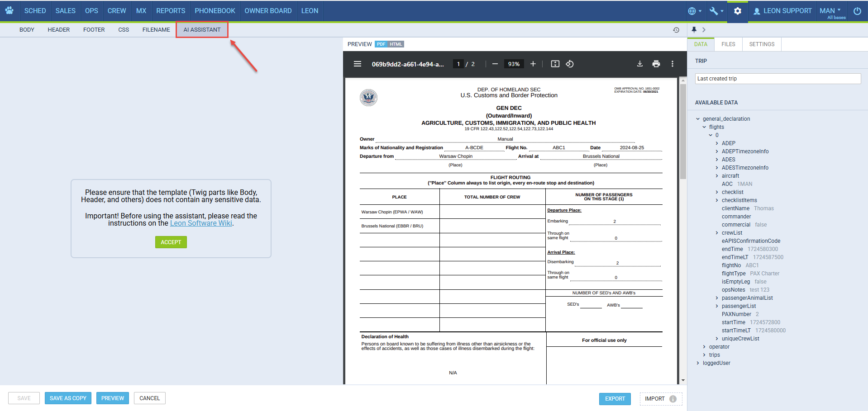Image resolution: width=868 pixels, height=411 pixels.
Task: Open the wrench tools menu icon
Action: point(716,11)
